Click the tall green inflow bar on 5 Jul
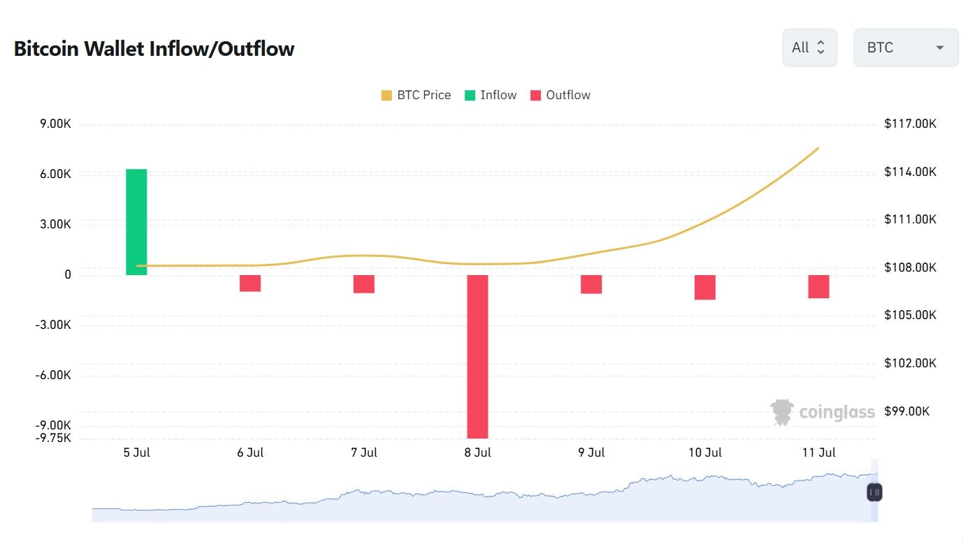 point(136,220)
